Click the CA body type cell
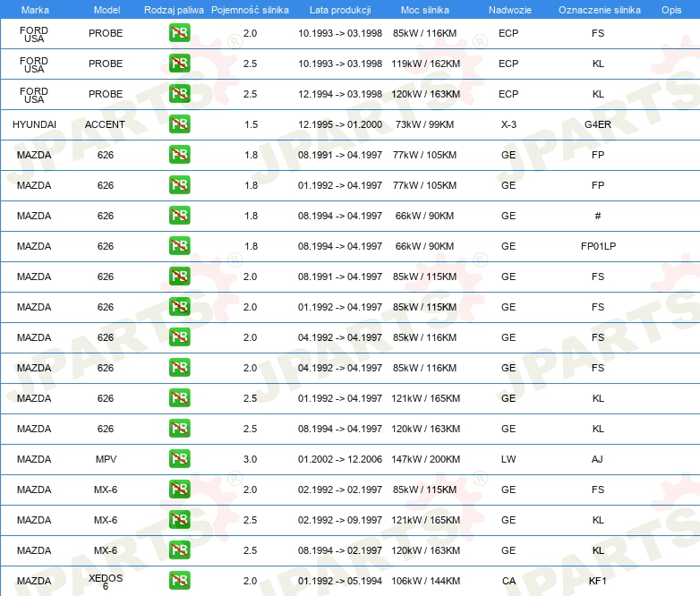Viewport: 700px width, 596px height. pyautogui.click(x=508, y=581)
